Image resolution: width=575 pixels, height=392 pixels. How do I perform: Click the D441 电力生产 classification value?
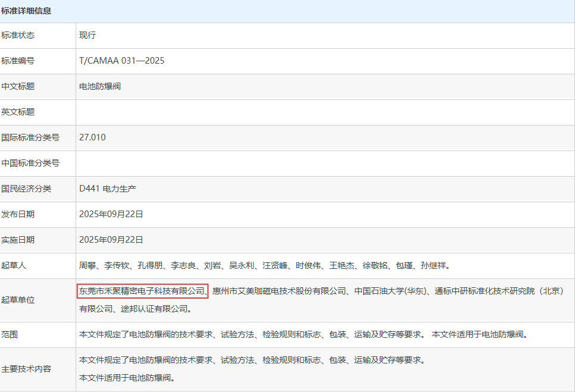[107, 189]
